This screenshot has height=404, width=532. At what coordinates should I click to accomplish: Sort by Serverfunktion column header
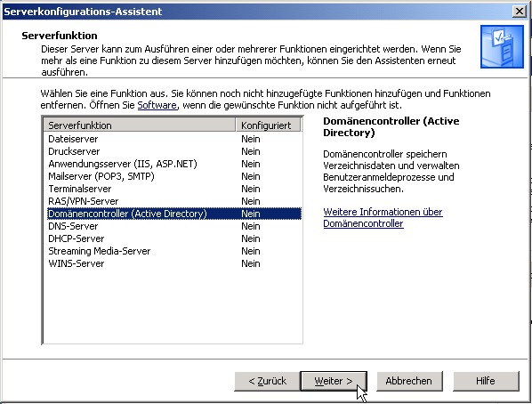point(140,125)
